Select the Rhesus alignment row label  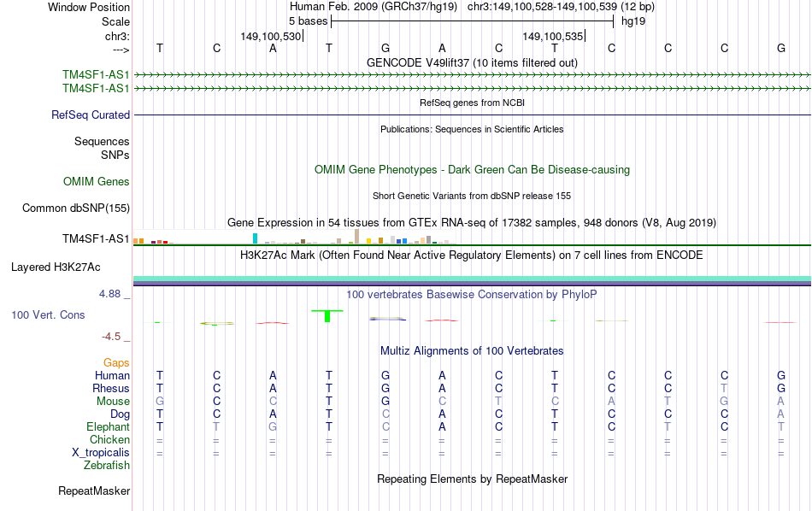click(111, 388)
